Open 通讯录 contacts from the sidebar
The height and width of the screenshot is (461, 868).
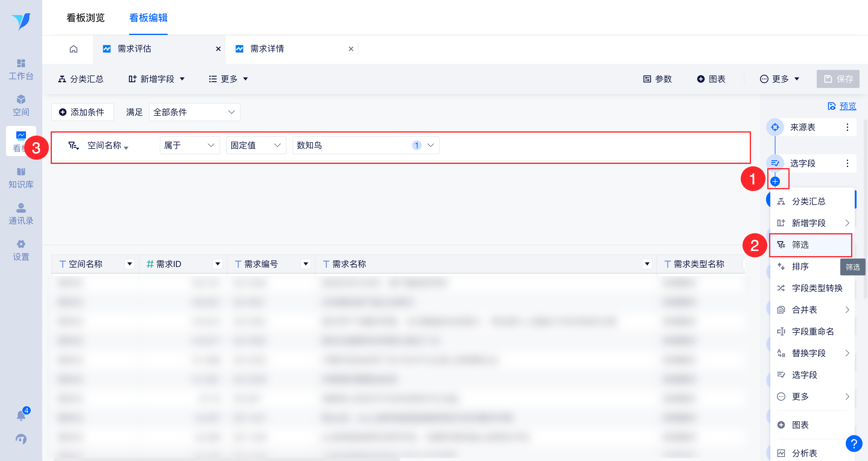(x=21, y=214)
